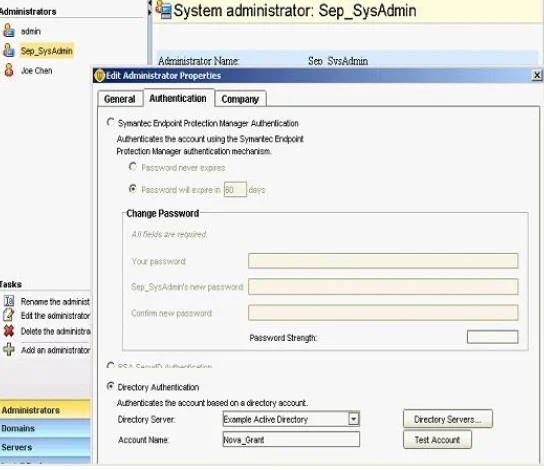This screenshot has width=544, height=470.
Task: Choose the Directory Authentication radio button
Action: pyautogui.click(x=110, y=386)
